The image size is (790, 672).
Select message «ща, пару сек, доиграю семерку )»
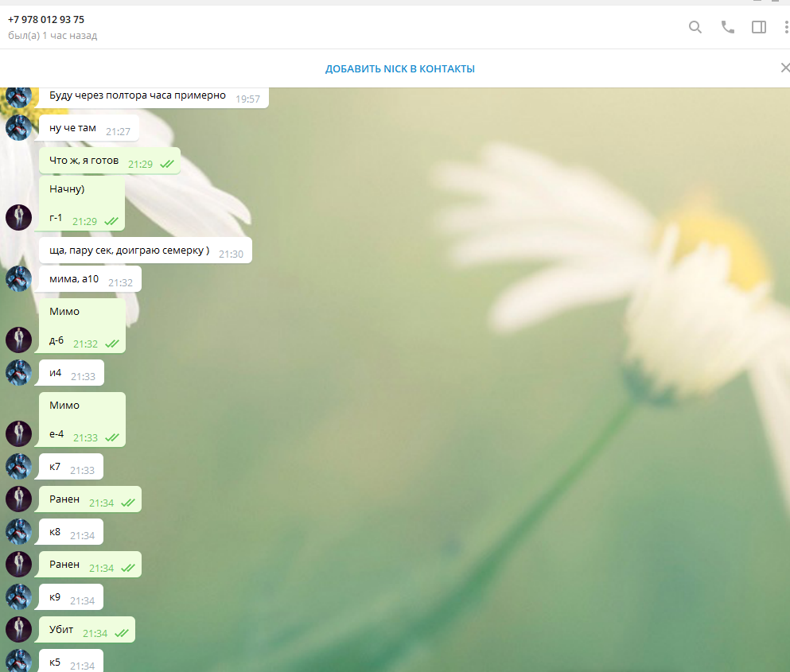[145, 251]
